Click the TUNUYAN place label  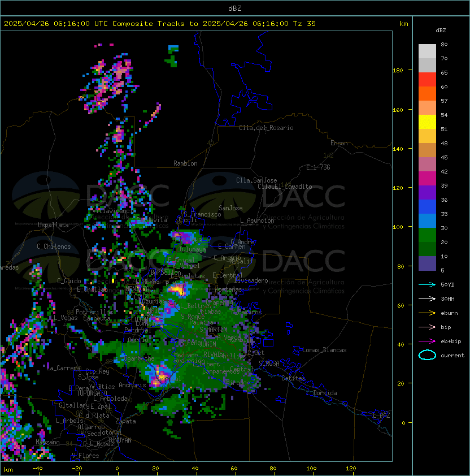point(119,440)
